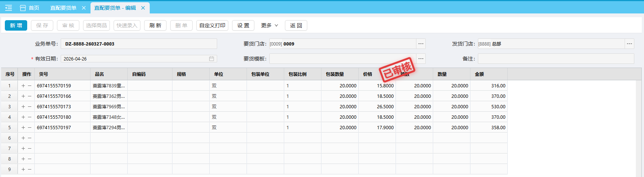
Task: Open 自定义打印 custom print
Action: (x=212, y=25)
